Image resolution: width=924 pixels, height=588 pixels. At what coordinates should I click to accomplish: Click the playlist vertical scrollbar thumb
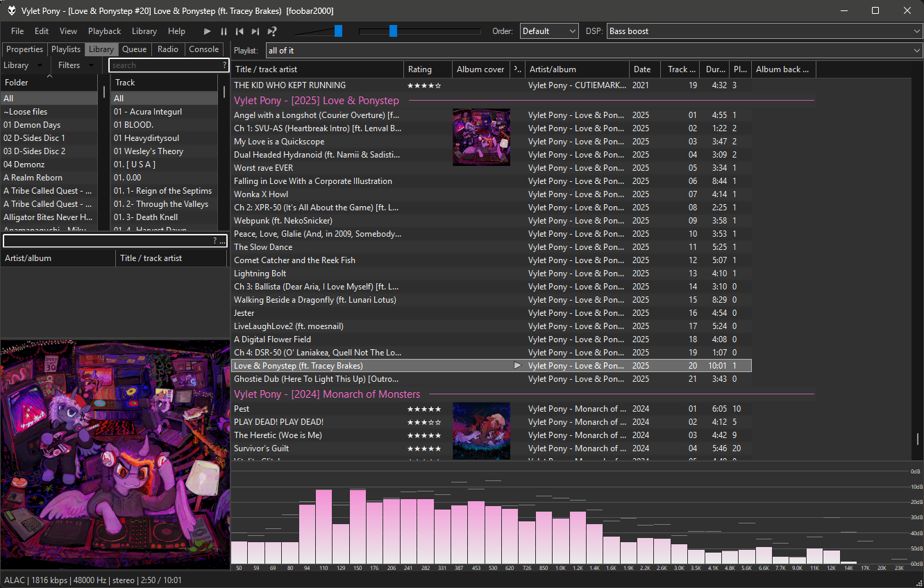917,439
